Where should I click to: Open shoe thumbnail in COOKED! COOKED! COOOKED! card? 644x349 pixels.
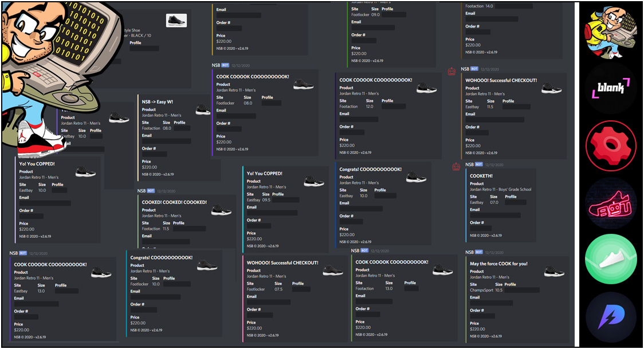[x=221, y=211]
